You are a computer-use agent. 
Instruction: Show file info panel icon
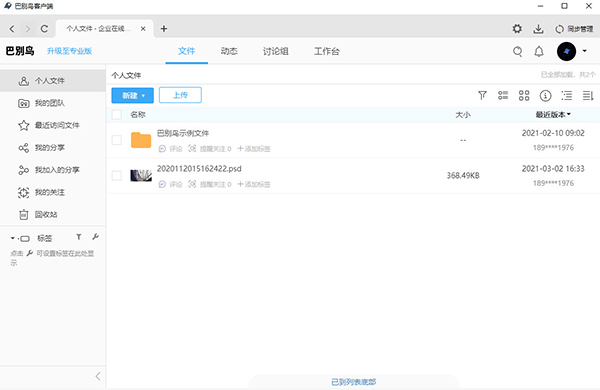(545, 95)
